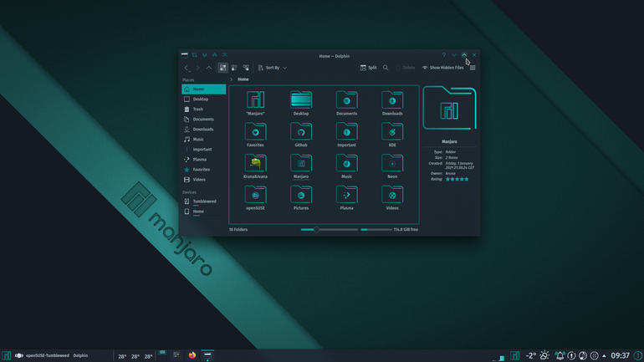Click titlebar keep-above double chevron
The height and width of the screenshot is (362, 644).
pyautogui.click(x=214, y=55)
